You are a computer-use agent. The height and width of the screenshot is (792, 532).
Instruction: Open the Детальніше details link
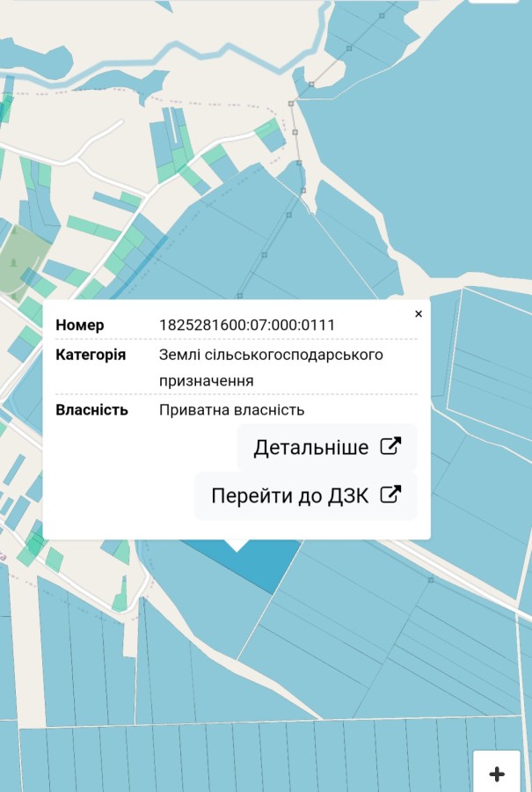311,447
